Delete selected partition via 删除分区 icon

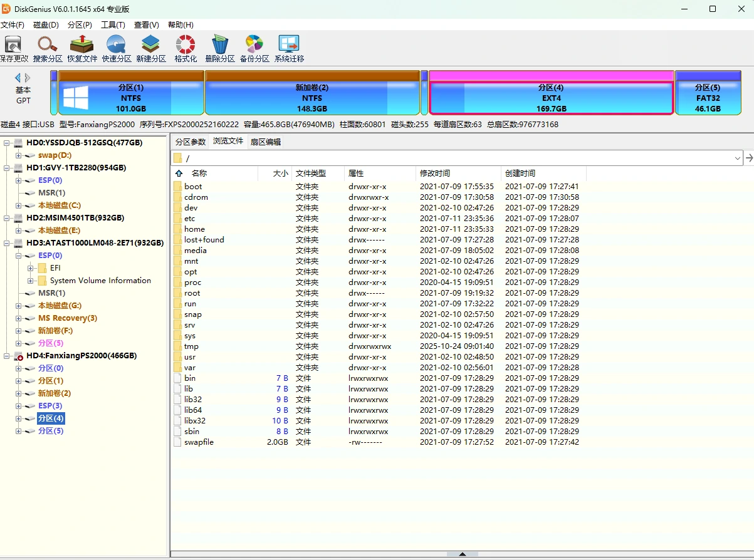click(219, 48)
